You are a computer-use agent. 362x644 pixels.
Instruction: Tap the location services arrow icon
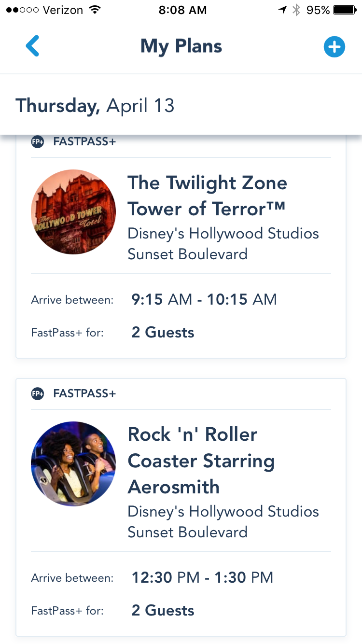point(283,10)
